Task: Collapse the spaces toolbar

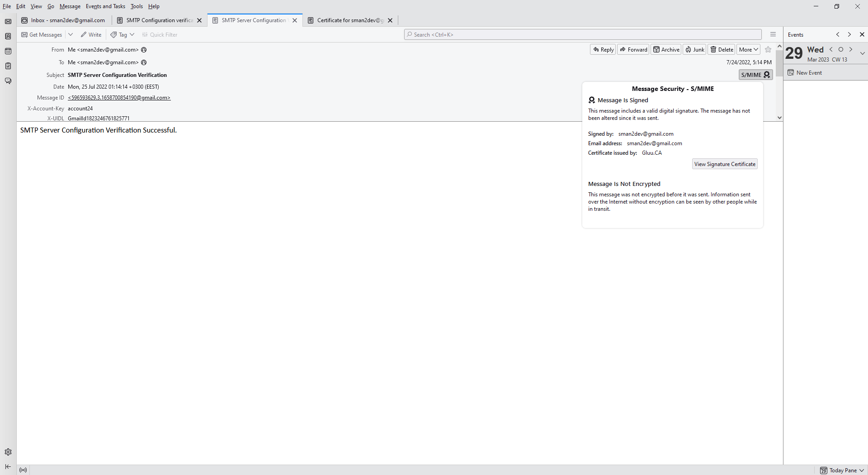Action: pyautogui.click(x=8, y=466)
